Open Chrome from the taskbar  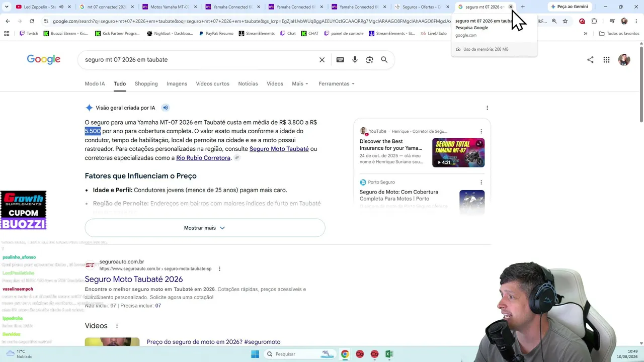pyautogui.click(x=345, y=354)
